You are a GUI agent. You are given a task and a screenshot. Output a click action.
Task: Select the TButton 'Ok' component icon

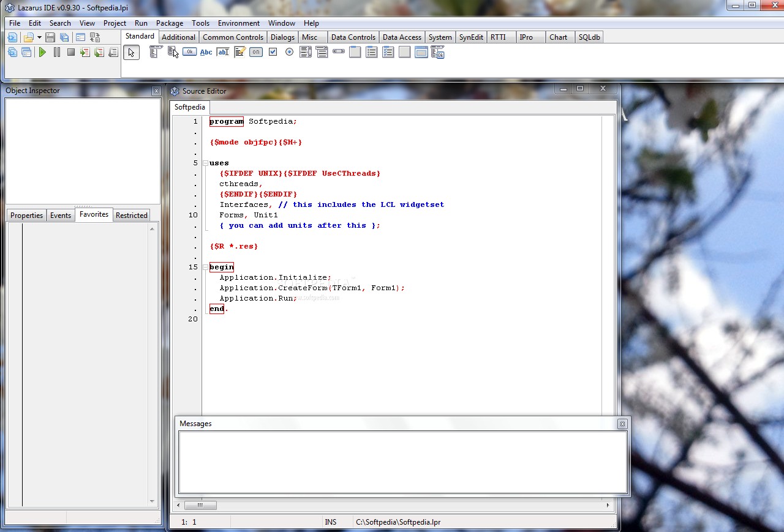[189, 52]
